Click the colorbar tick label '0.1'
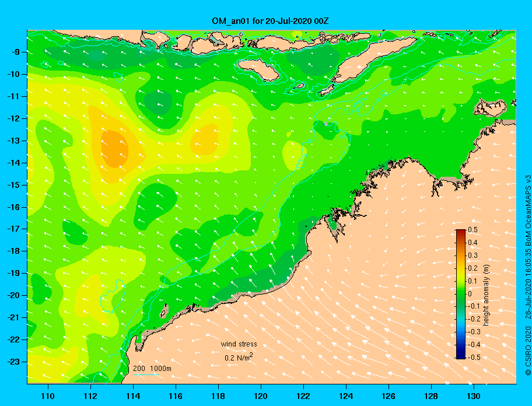The width and height of the screenshot is (532, 406). click(473, 281)
